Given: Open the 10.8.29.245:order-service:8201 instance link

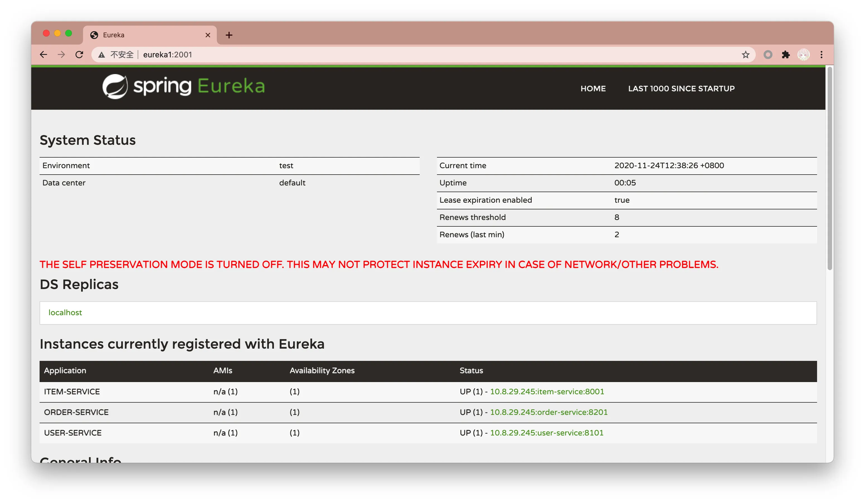Looking at the screenshot, I should point(548,412).
